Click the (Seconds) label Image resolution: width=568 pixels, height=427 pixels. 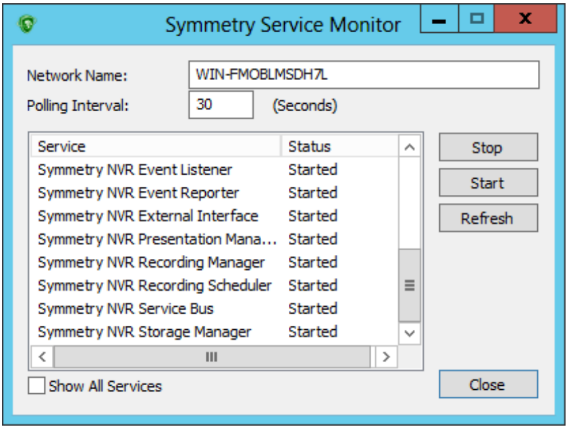click(x=305, y=106)
